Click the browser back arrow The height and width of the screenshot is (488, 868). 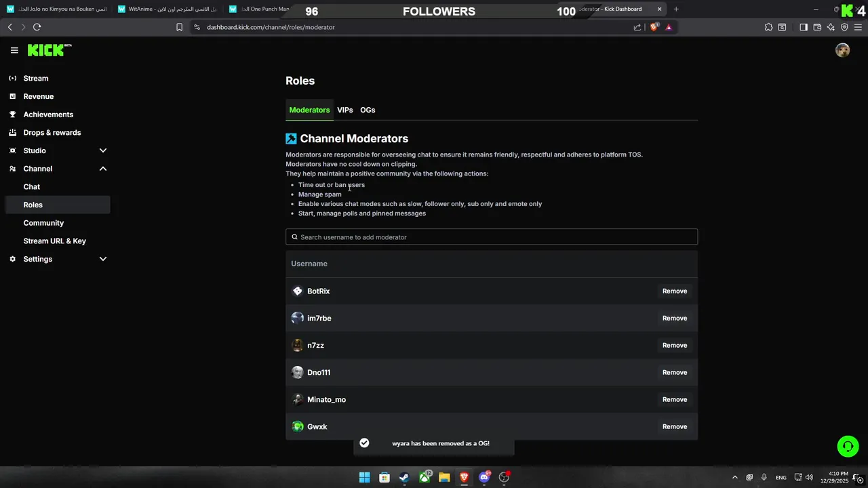[9, 27]
